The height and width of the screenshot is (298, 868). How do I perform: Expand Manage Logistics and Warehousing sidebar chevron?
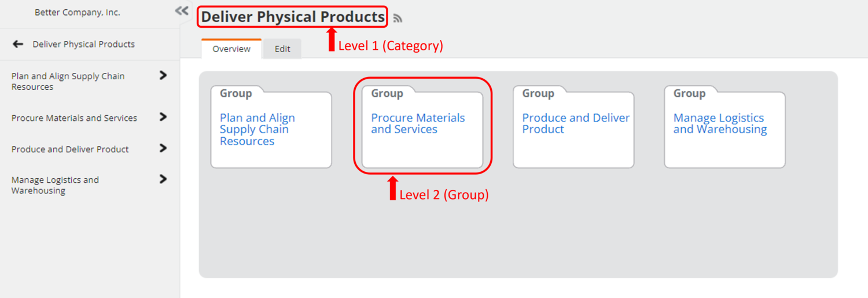pyautogui.click(x=163, y=179)
